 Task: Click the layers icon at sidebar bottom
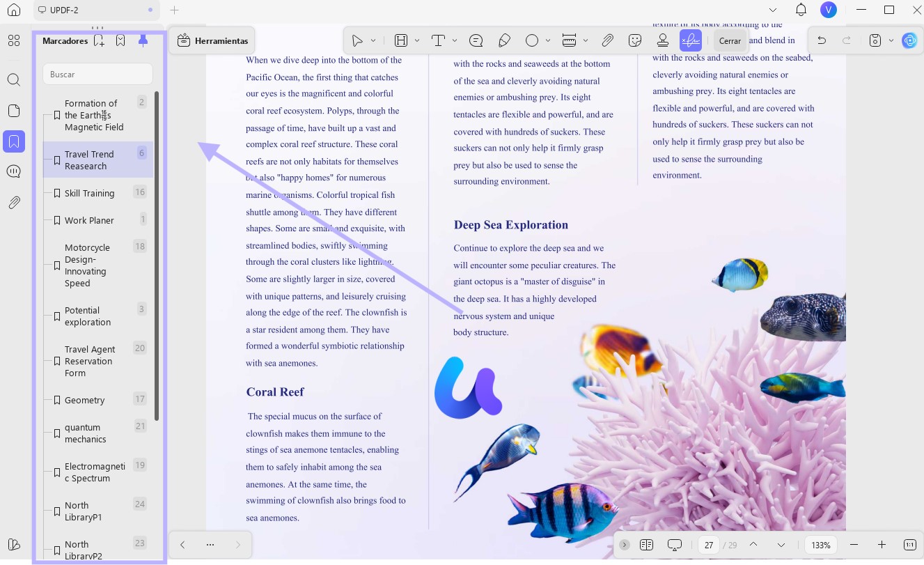[x=14, y=545]
